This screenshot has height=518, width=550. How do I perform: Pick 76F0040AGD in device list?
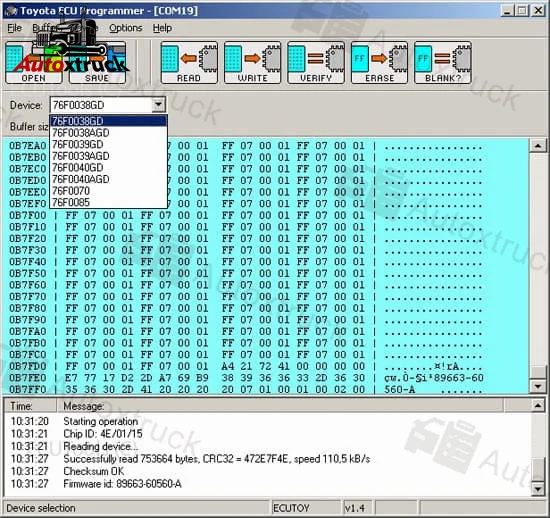tap(108, 179)
